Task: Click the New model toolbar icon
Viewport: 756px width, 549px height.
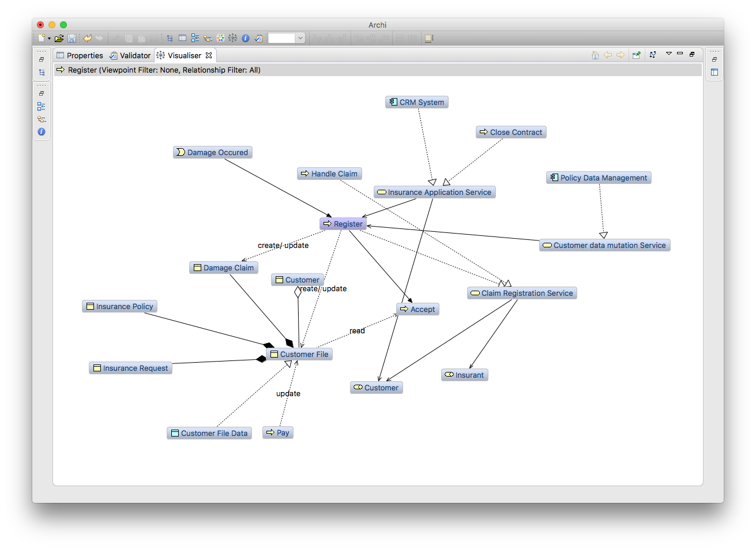Action: (x=42, y=38)
